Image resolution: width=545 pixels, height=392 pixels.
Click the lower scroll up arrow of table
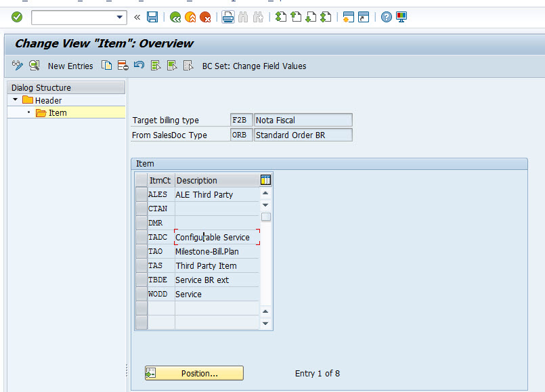tap(265, 311)
